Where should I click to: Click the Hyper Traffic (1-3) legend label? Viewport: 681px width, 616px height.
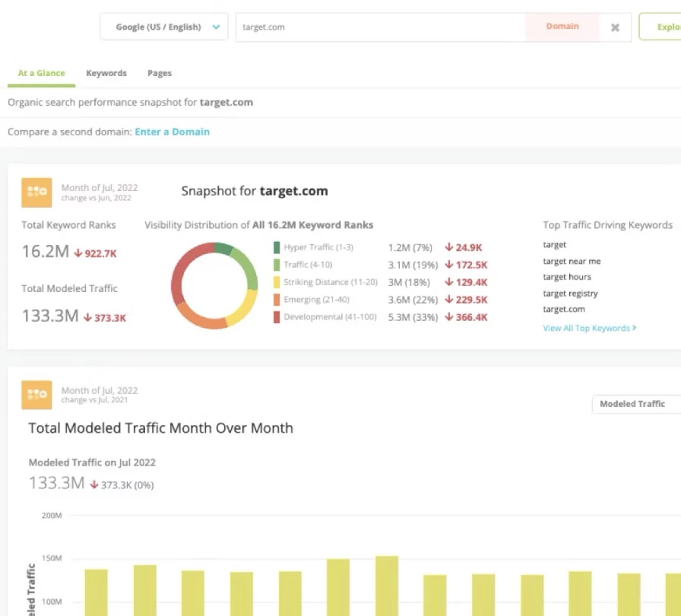coord(318,247)
